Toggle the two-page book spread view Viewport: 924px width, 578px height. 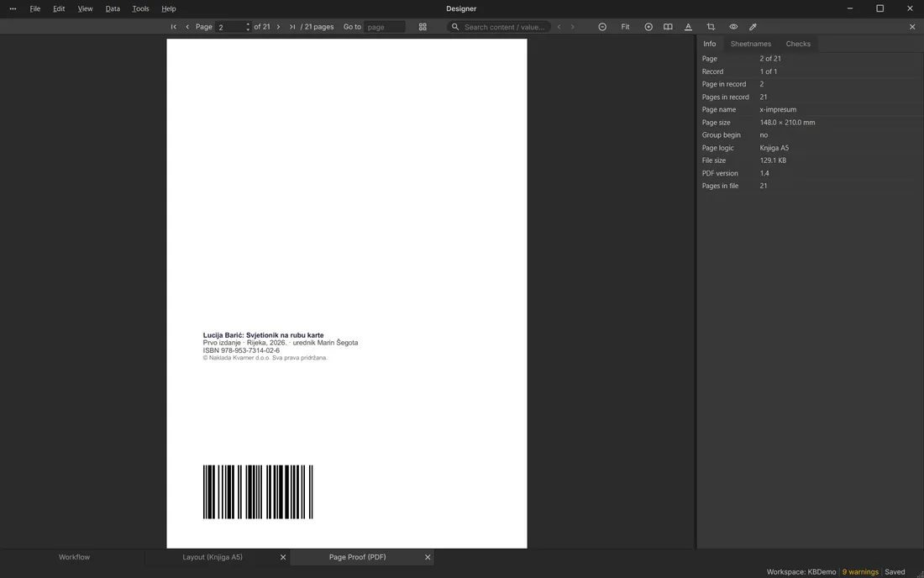click(668, 27)
